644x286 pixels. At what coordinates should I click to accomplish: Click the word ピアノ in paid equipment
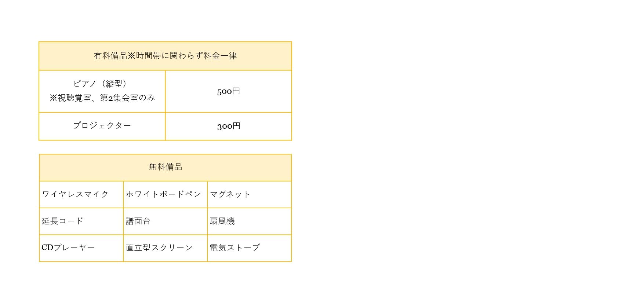pyautogui.click(x=85, y=84)
